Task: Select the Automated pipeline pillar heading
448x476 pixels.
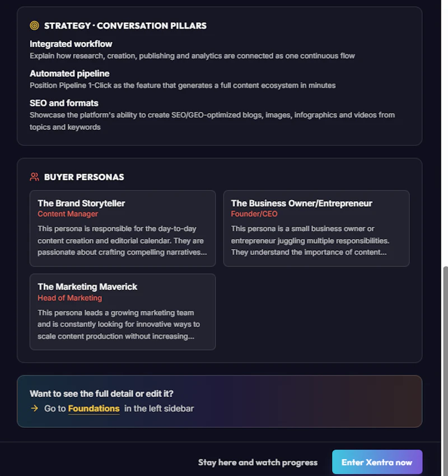Action: (69, 73)
